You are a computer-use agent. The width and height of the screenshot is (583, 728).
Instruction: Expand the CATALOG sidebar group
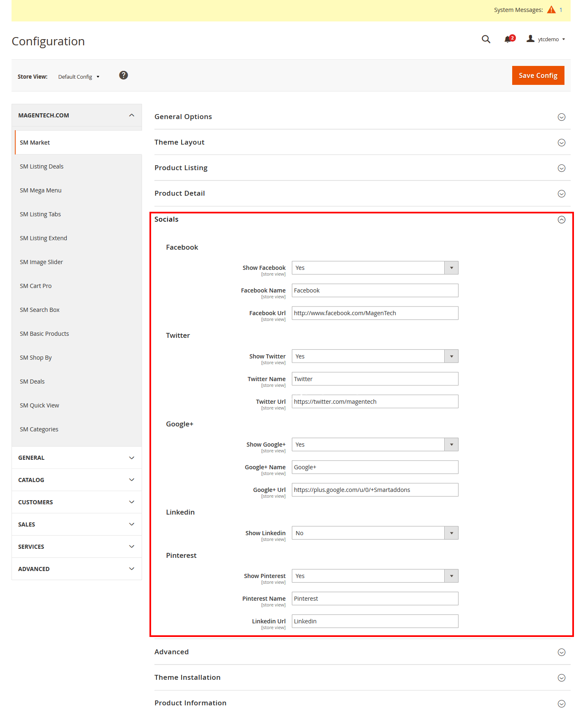pos(77,480)
